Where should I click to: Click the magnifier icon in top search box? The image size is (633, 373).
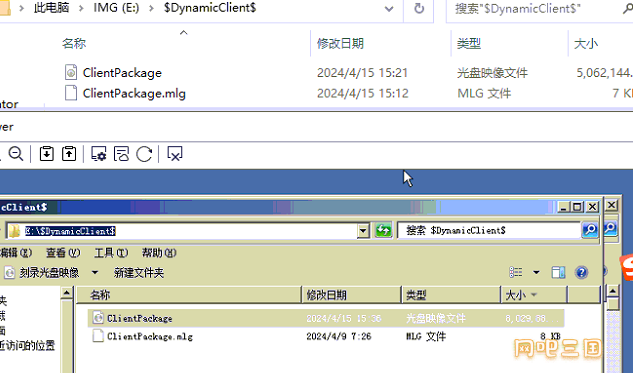tap(627, 8)
